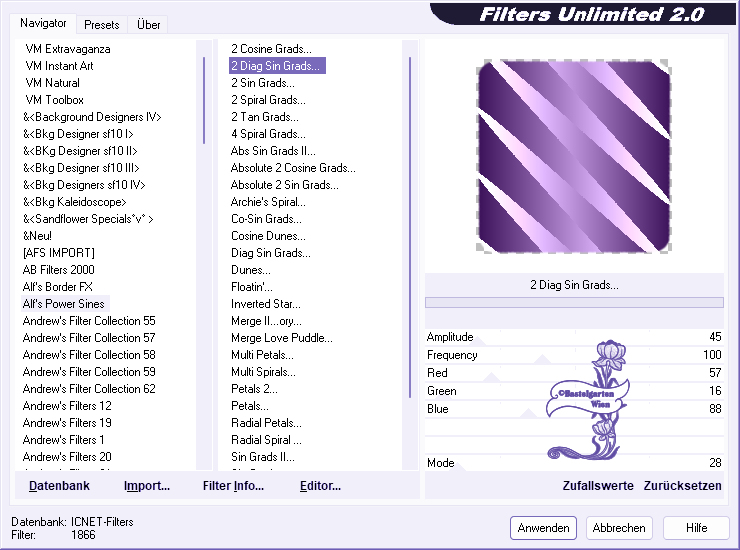This screenshot has height=550, width=740.
Task: Adjust the Mode slider
Action: point(574,463)
